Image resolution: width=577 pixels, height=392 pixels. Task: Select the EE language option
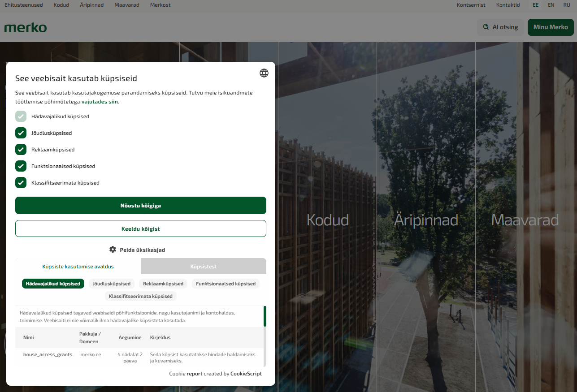535,5
